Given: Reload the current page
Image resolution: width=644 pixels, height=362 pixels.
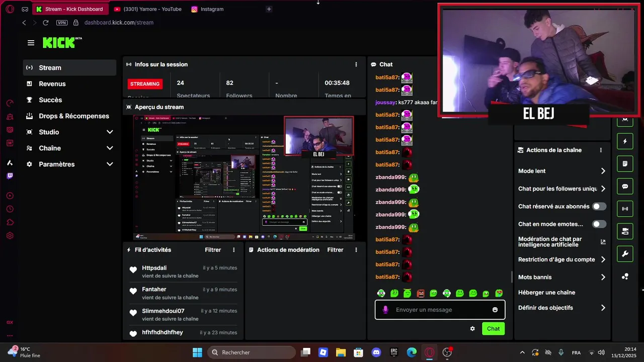Looking at the screenshot, I should pyautogui.click(x=46, y=23).
